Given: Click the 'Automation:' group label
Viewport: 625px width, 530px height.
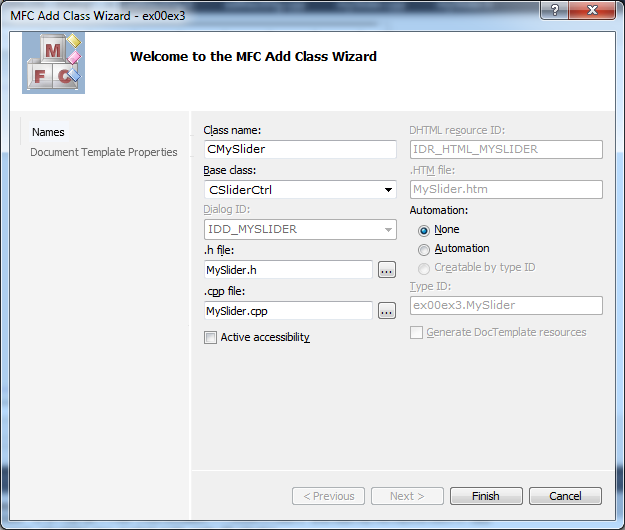Looking at the screenshot, I should point(438,210).
